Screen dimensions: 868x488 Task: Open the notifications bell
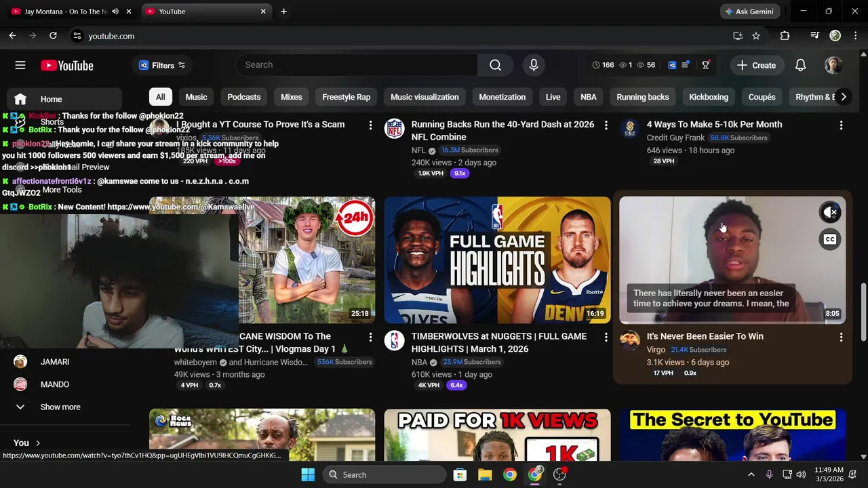tap(800, 65)
